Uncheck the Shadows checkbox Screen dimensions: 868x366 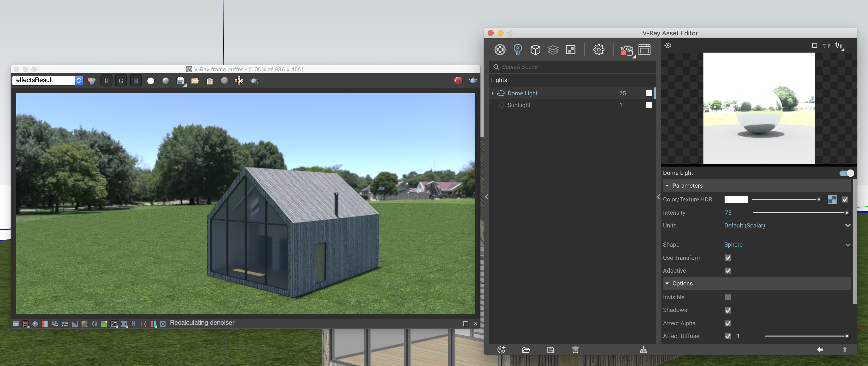728,310
